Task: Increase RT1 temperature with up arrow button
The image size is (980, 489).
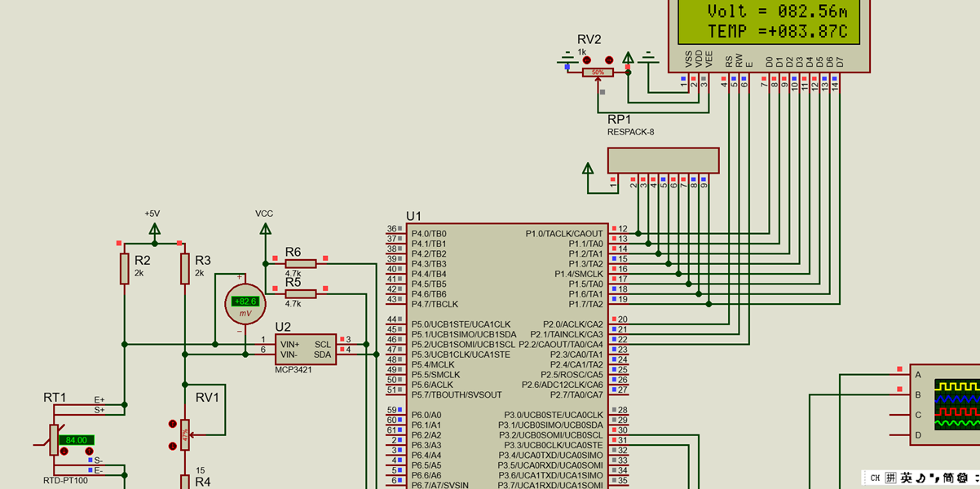Action: [x=89, y=452]
